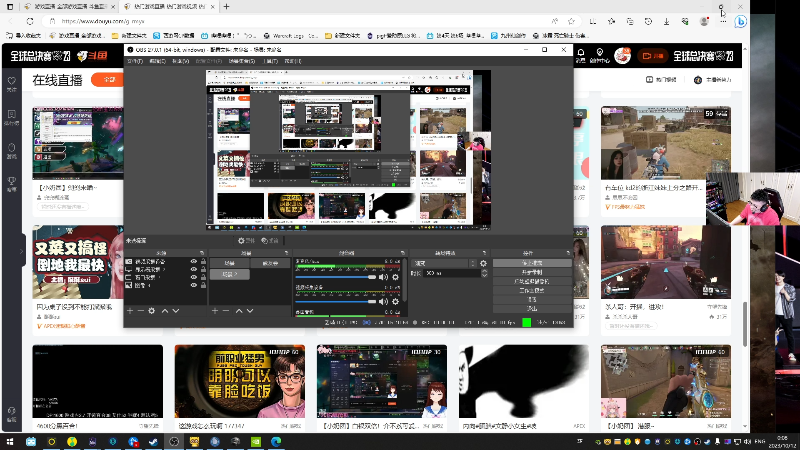This screenshot has width=800, height=450.
Task: Open source Filters button above the docks
Action: click(x=269, y=240)
